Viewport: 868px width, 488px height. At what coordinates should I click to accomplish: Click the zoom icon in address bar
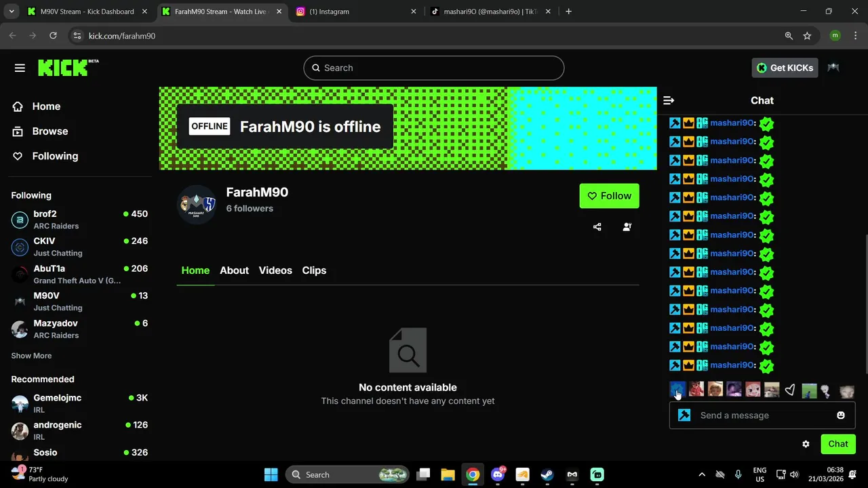coord(789,36)
